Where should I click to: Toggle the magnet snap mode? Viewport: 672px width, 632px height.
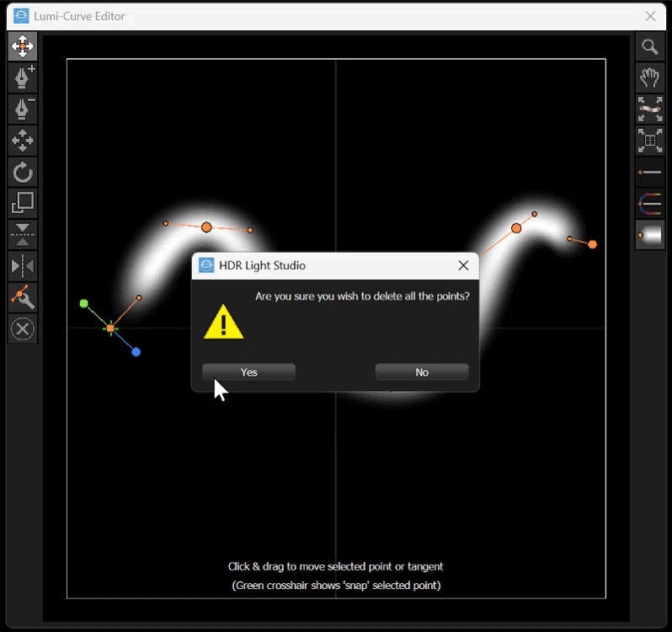649,203
